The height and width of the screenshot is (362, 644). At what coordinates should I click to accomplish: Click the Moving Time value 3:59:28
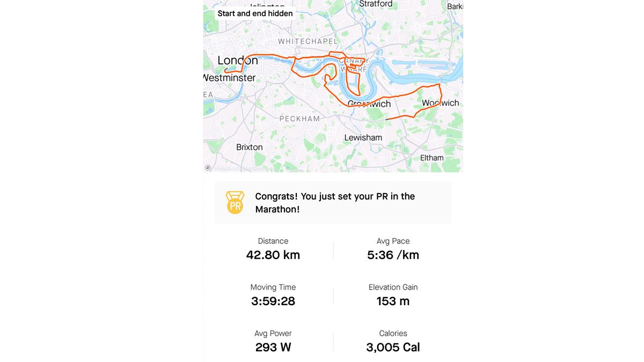pyautogui.click(x=273, y=301)
